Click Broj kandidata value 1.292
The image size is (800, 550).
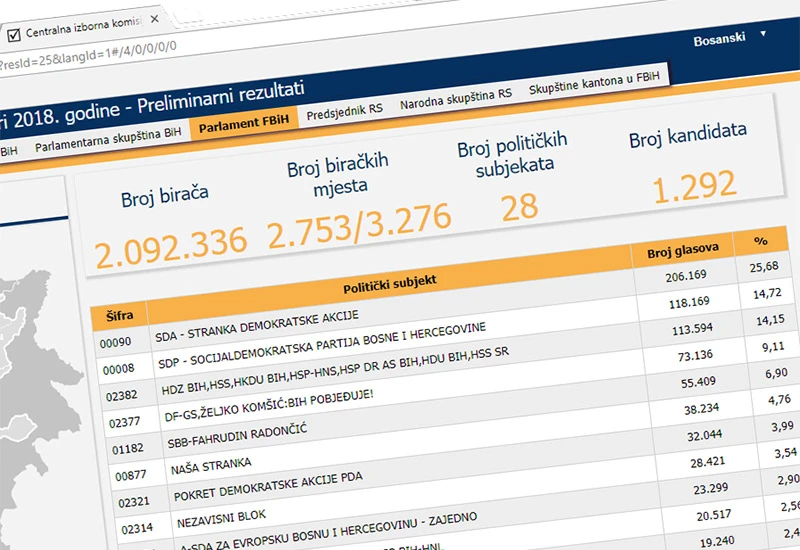pyautogui.click(x=695, y=187)
